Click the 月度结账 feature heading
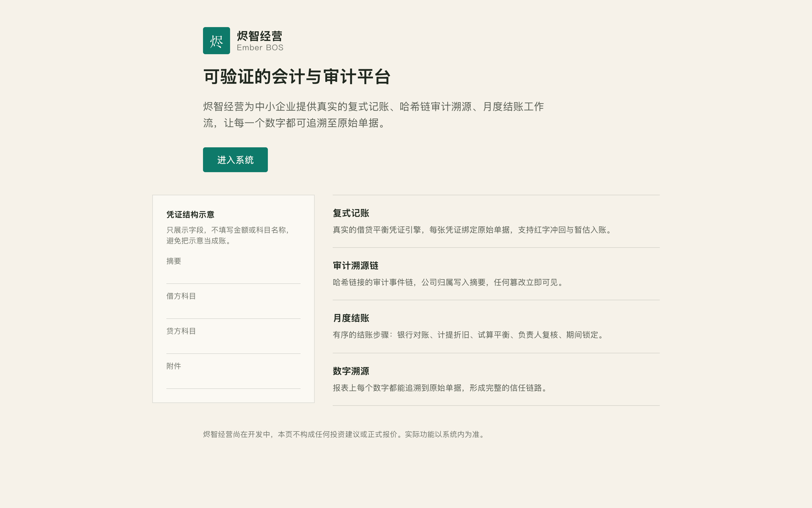Image resolution: width=812 pixels, height=508 pixels. coord(351,318)
